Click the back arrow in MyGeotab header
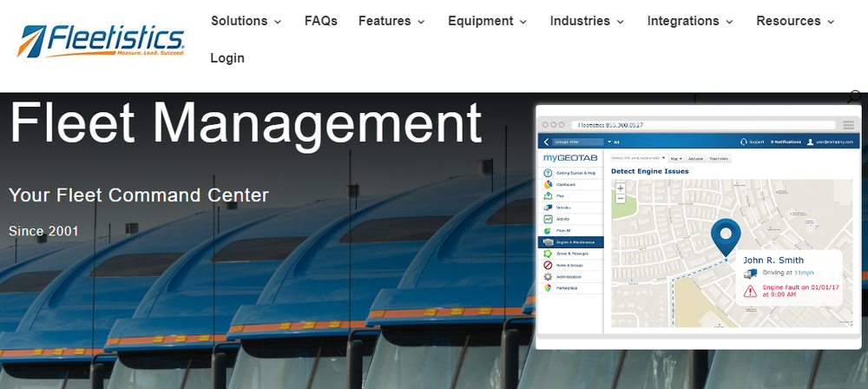 point(546,142)
